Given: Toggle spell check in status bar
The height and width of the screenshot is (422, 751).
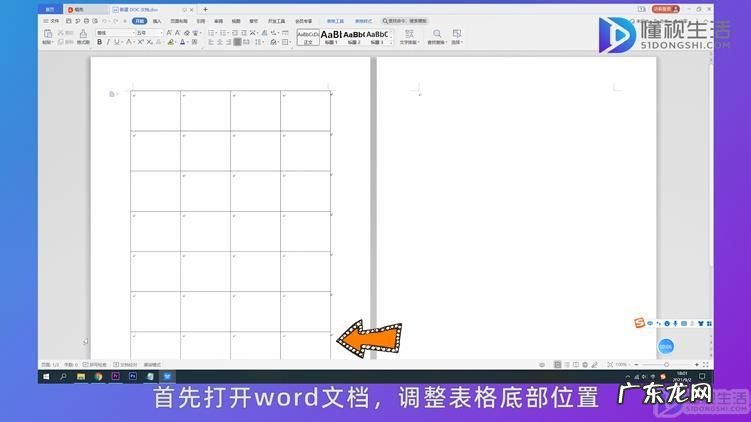Looking at the screenshot, I should coord(95,365).
